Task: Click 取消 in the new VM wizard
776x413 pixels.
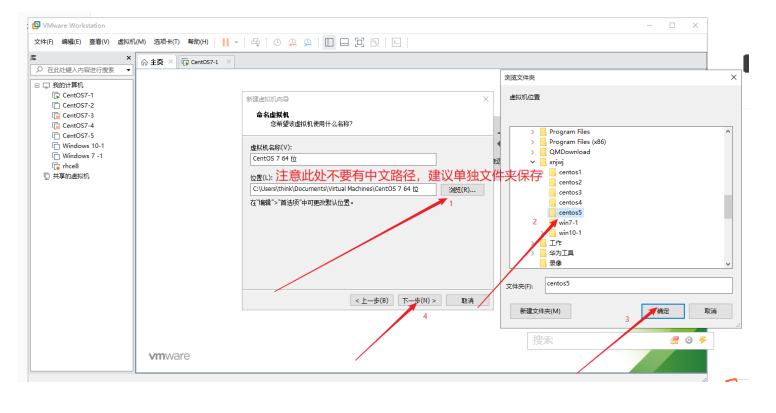Action: tap(468, 300)
